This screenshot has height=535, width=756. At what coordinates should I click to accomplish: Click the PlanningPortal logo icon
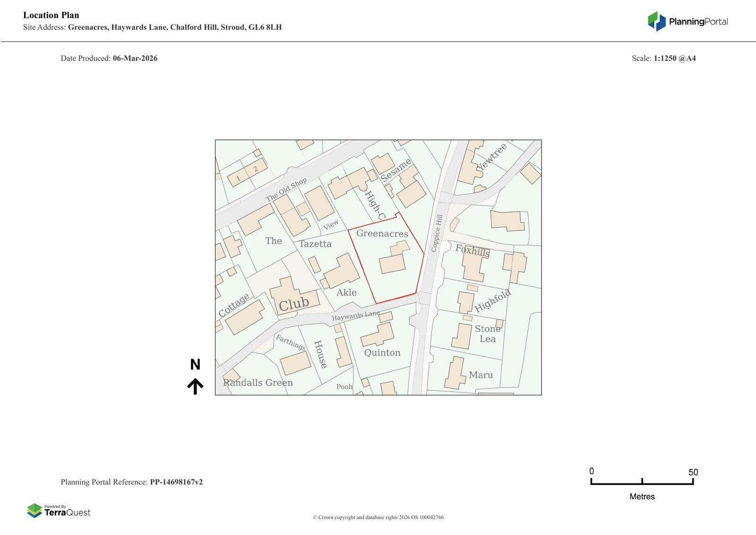coord(656,21)
